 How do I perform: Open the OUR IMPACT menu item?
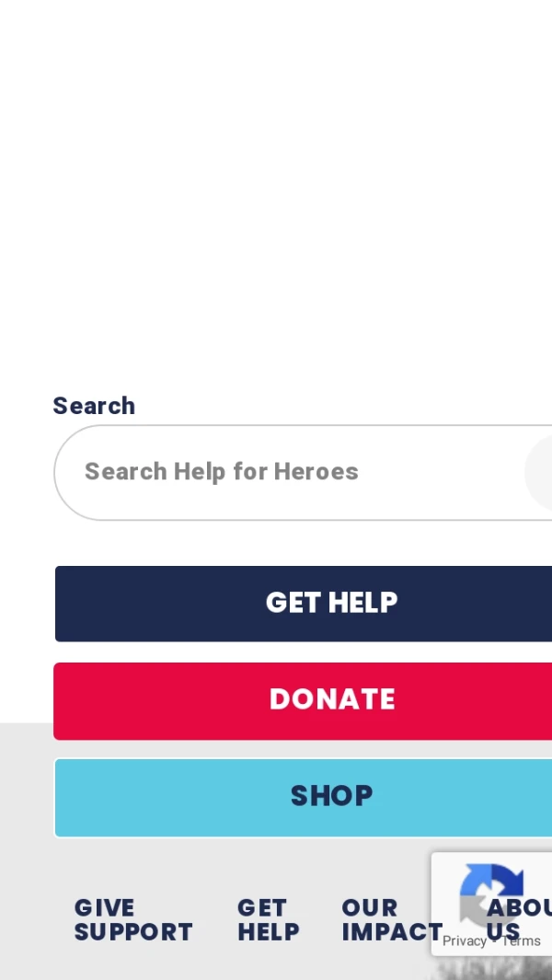tap(392, 919)
